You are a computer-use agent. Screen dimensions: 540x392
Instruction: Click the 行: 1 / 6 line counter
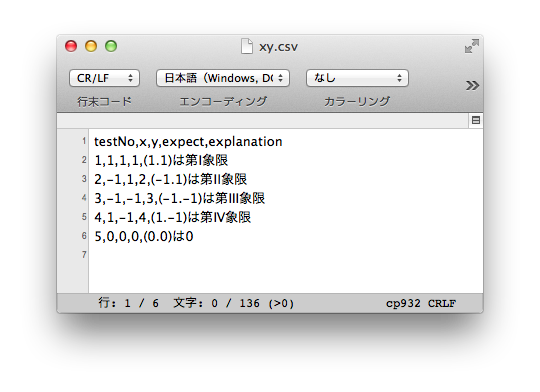[x=128, y=303]
